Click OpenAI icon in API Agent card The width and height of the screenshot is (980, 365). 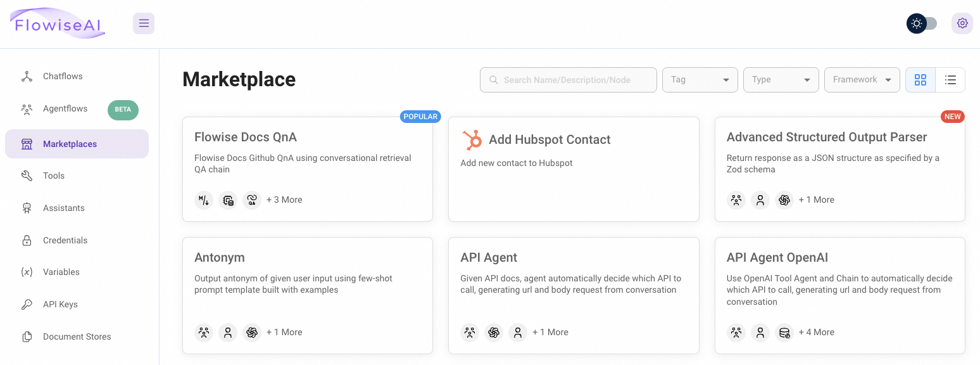[494, 333]
